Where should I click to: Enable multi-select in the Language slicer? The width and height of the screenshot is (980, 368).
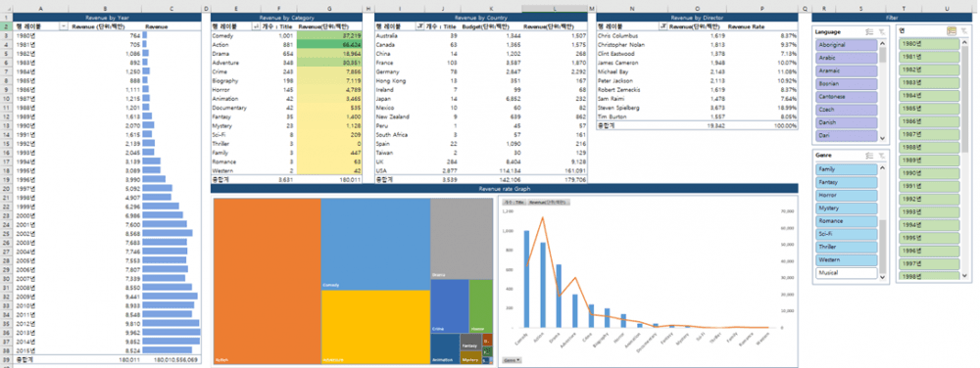[x=869, y=31]
